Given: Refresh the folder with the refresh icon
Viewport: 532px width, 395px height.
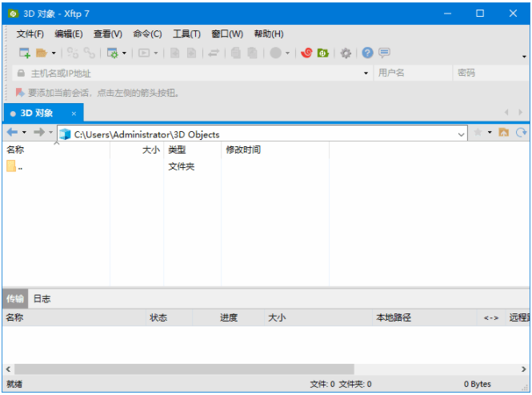Looking at the screenshot, I should [522, 132].
